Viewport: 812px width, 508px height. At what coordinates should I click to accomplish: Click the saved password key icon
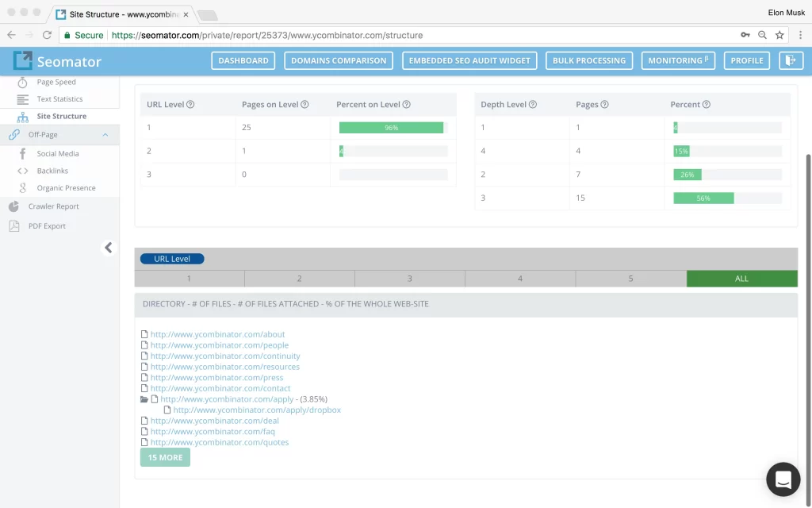[x=745, y=35]
